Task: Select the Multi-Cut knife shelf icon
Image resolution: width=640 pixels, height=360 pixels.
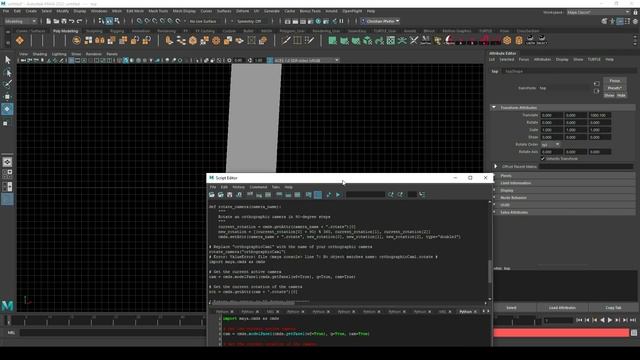Action: (x=286, y=40)
